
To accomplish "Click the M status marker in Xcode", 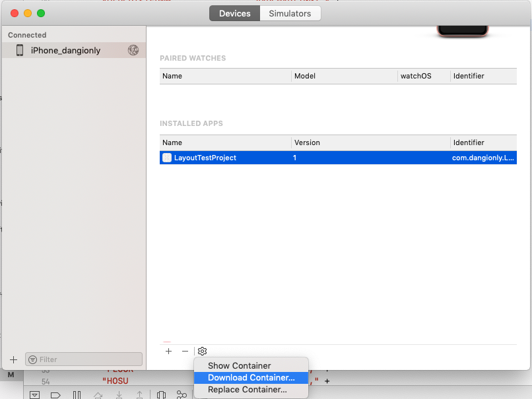I will (11, 375).
